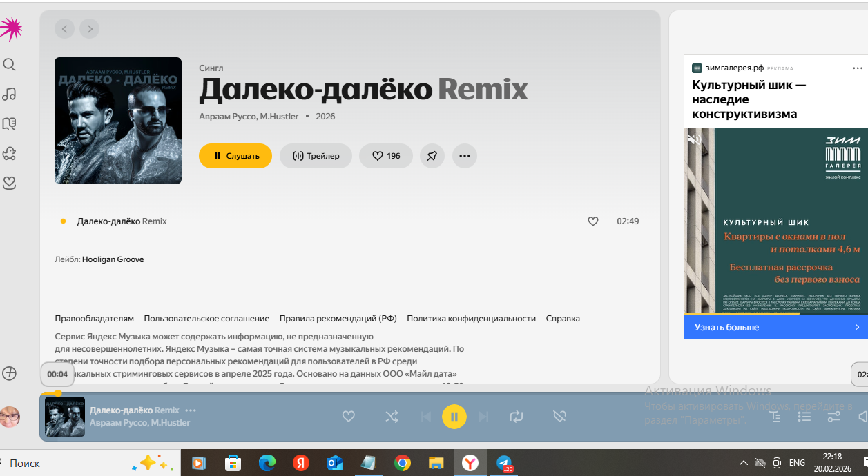This screenshot has height=476, width=868.
Task: Open the Справка footer link
Action: pos(563,319)
